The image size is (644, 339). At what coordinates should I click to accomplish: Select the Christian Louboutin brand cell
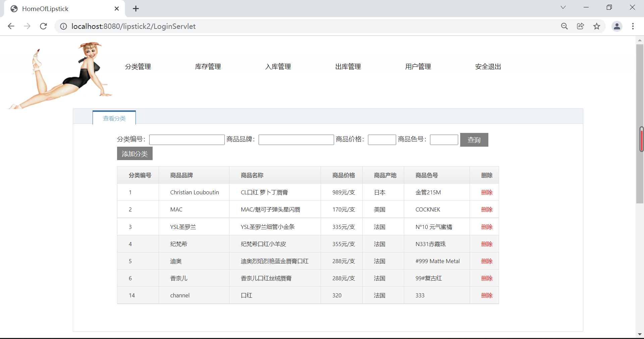pos(194,192)
